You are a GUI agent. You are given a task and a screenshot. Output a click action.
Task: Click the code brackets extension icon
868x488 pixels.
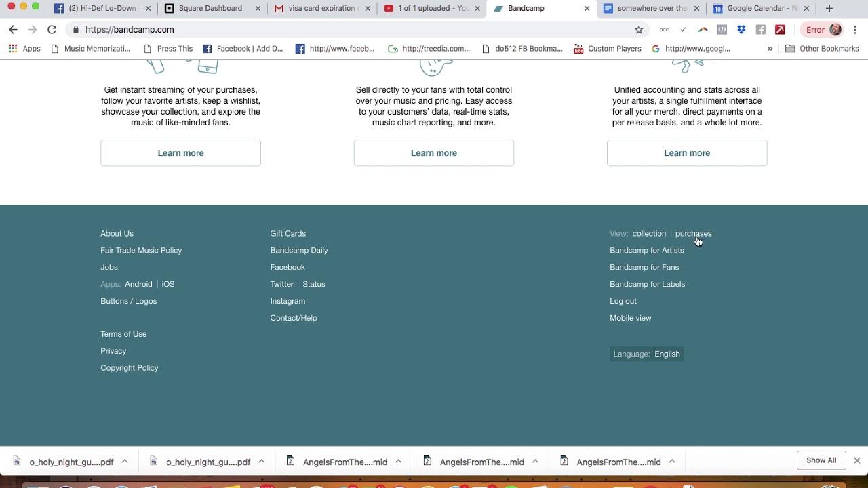722,30
